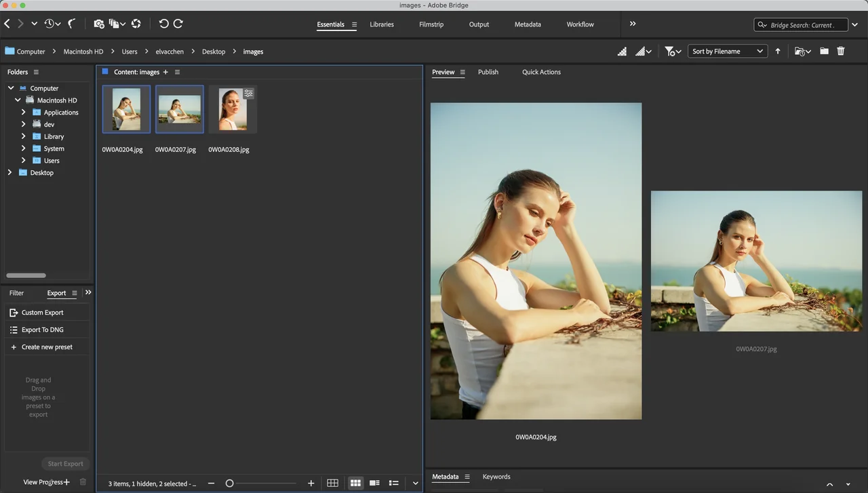Select thumbnail 0W0A0204.jpg
The image size is (868, 493).
click(126, 109)
